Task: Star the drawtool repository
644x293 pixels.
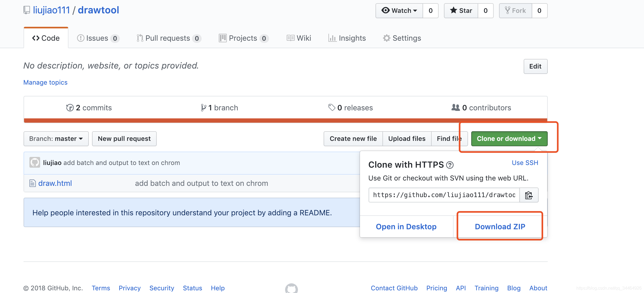Action: (x=461, y=11)
